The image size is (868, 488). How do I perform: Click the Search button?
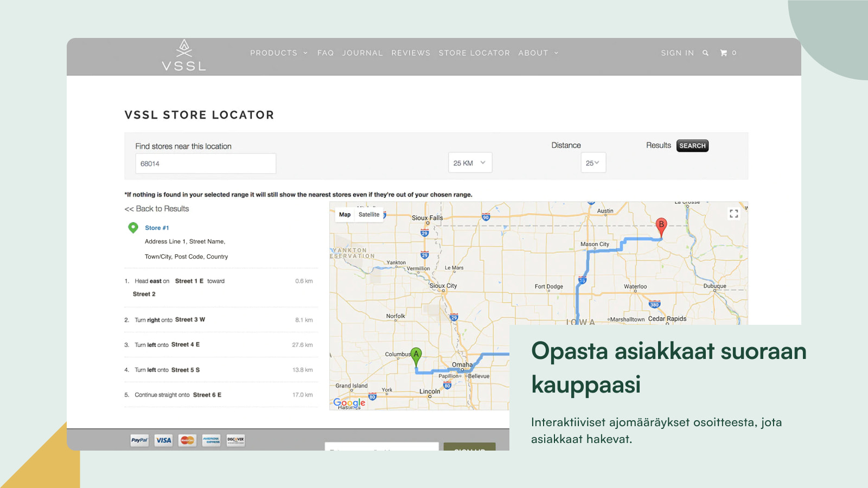coord(692,146)
